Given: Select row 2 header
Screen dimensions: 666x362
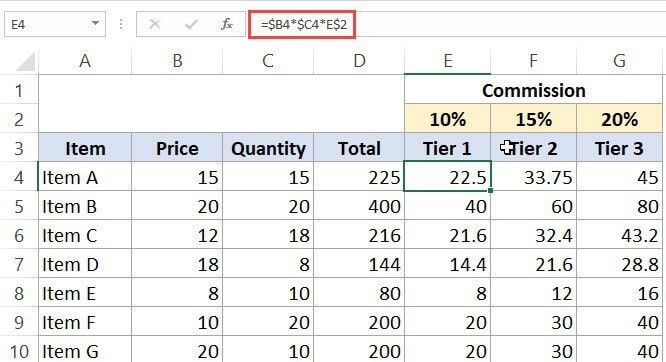Looking at the screenshot, I should click(x=19, y=119).
